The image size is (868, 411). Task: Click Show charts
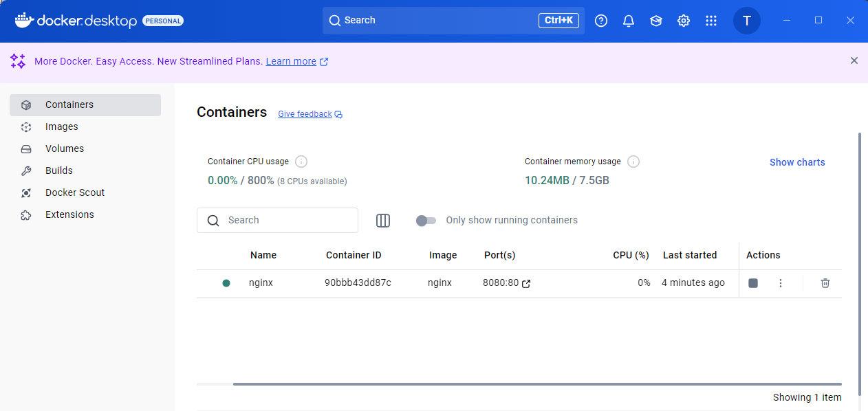click(797, 163)
